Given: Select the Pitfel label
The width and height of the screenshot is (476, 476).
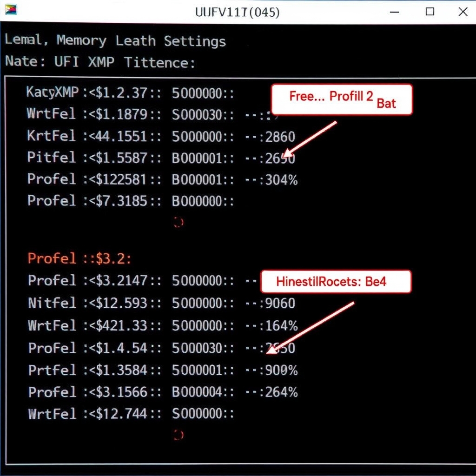Looking at the screenshot, I should coord(51,157).
